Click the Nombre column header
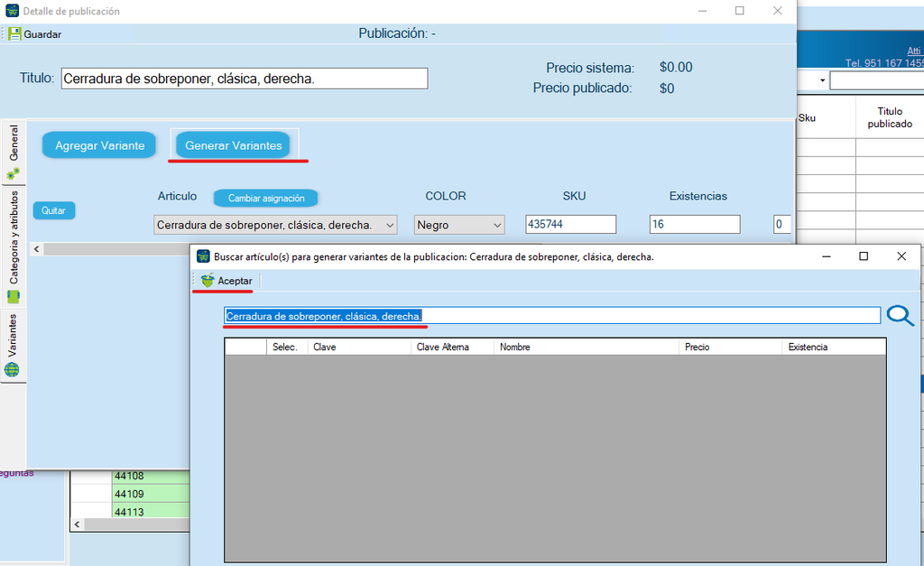Screen dimensions: 924x566 tap(587, 348)
